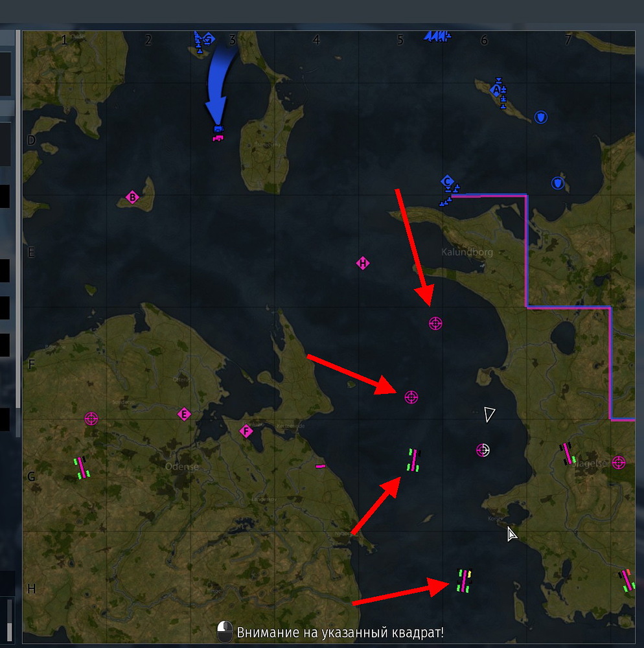Select the airfield icon west of Odense

tap(82, 467)
